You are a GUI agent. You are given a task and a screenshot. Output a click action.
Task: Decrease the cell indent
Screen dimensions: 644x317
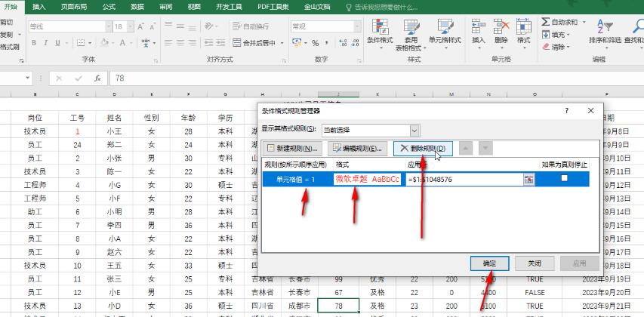pyautogui.click(x=208, y=43)
